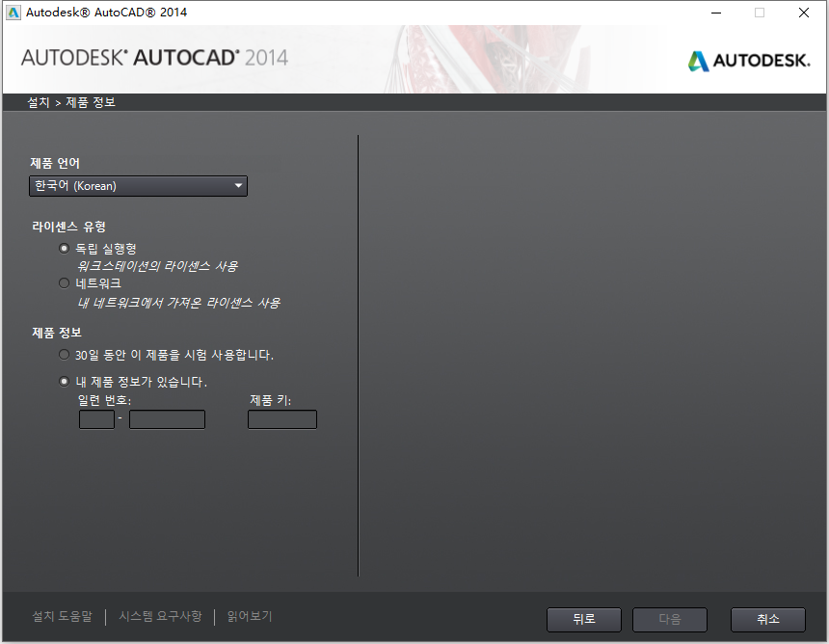
Task: Click the AutoCAD icon in the title bar
Action: point(13,13)
